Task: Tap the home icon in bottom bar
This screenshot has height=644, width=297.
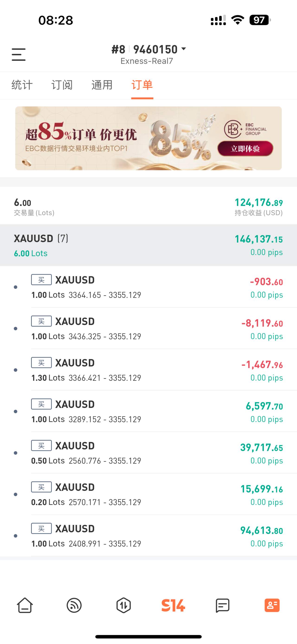Action: 25,605
